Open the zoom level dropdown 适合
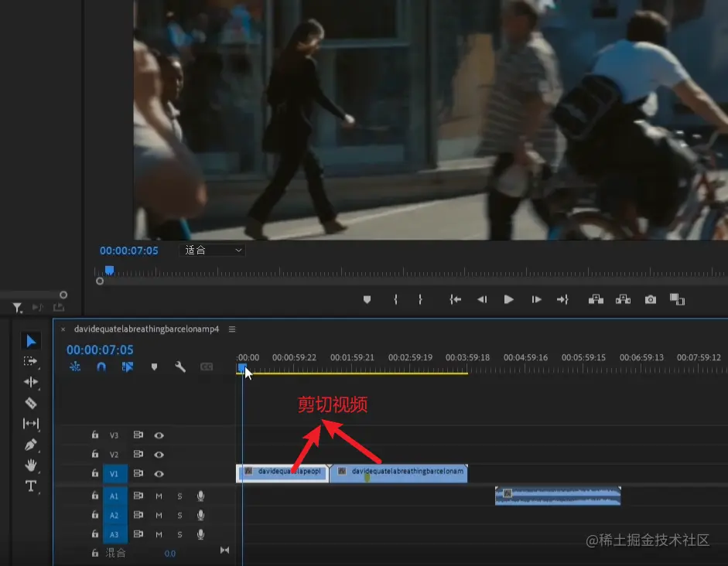728x566 pixels. pyautogui.click(x=213, y=251)
